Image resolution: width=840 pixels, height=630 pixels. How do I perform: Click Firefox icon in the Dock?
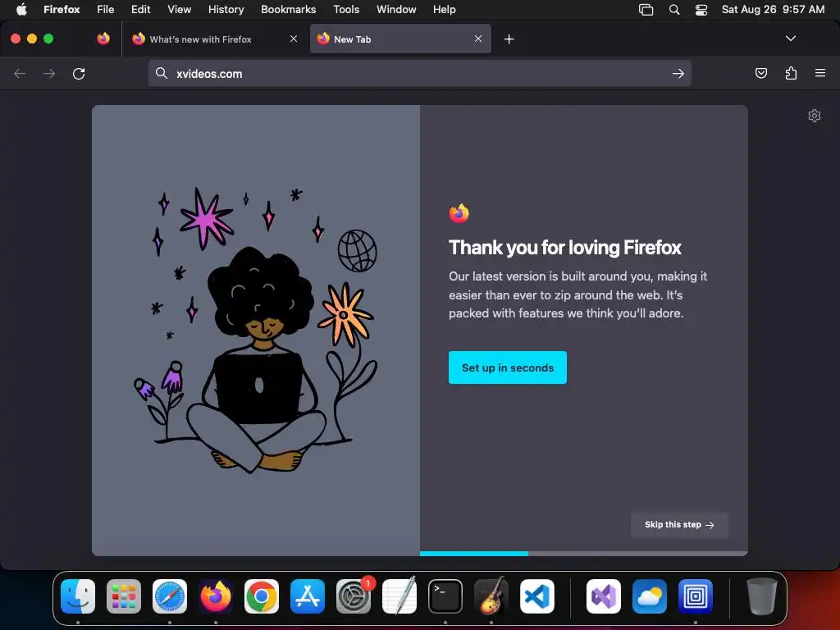[216, 596]
